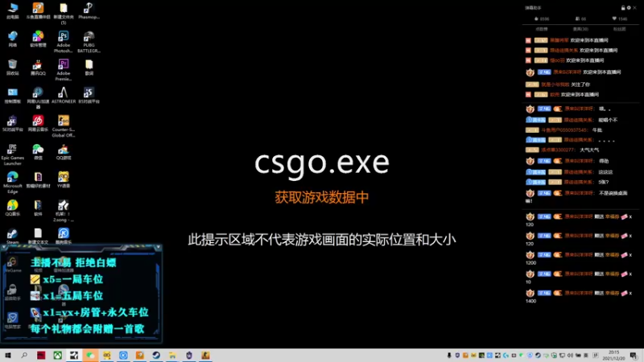
Task: Open the Recycle Bin desktop icon
Action: tap(13, 68)
